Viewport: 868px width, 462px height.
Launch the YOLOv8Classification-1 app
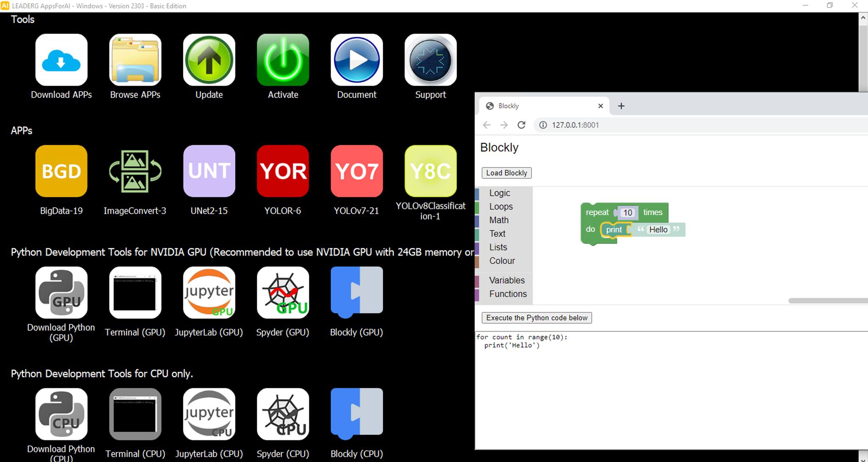click(x=430, y=171)
